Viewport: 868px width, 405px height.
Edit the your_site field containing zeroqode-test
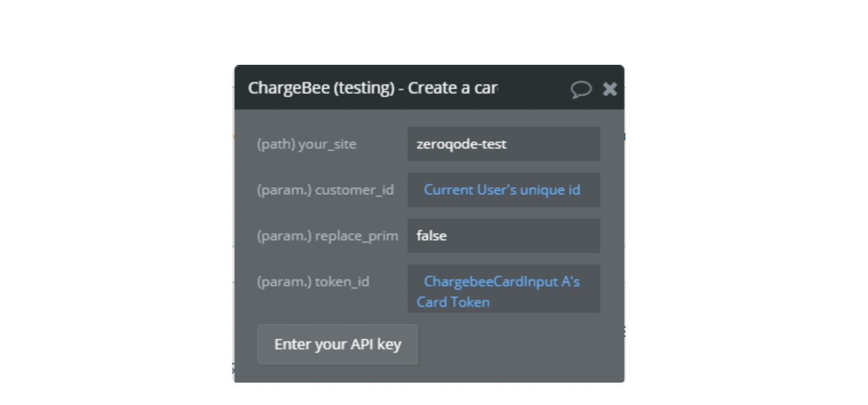coord(504,144)
